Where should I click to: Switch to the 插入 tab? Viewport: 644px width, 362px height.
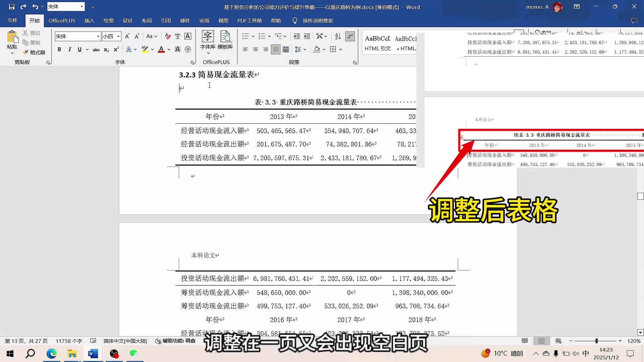coord(89,20)
